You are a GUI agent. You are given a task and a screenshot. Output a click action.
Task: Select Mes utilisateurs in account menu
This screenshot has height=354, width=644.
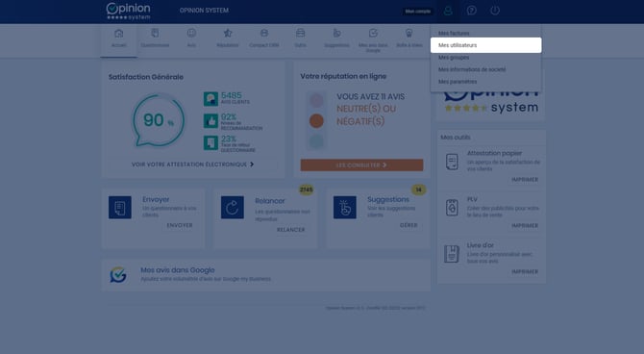point(485,45)
